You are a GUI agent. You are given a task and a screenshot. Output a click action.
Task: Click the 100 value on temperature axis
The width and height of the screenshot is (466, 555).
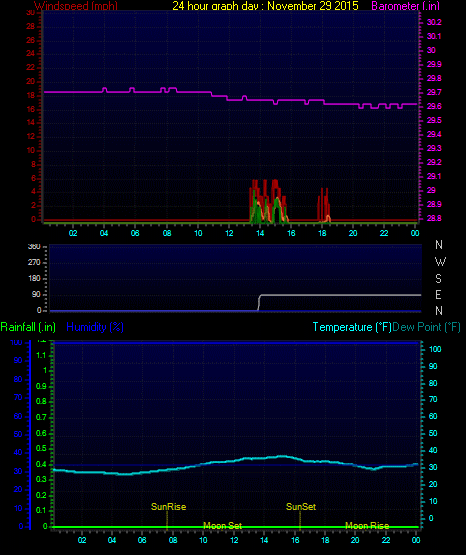click(435, 349)
